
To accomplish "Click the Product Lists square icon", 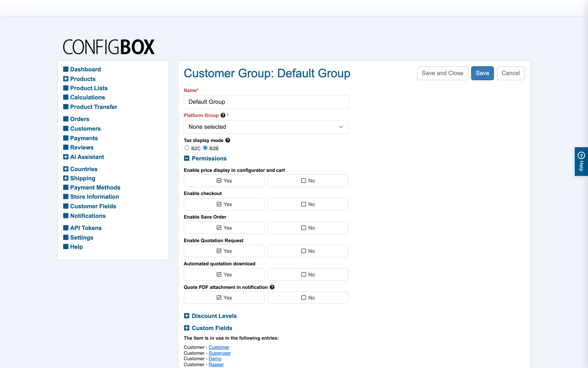I will [66, 88].
